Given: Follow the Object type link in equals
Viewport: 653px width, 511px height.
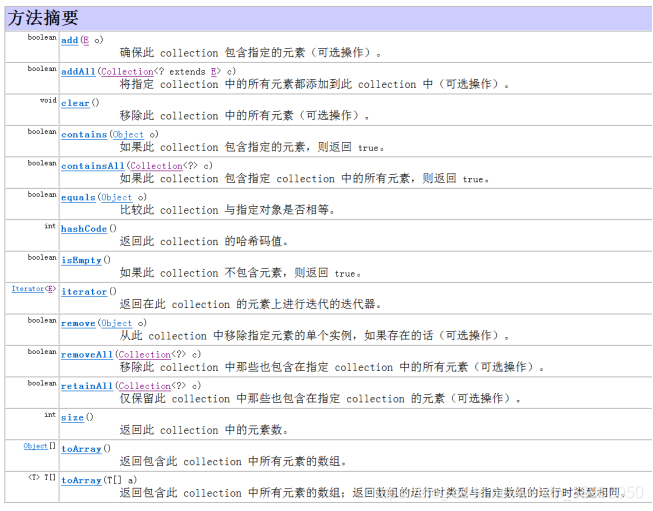Looking at the screenshot, I should click(117, 197).
